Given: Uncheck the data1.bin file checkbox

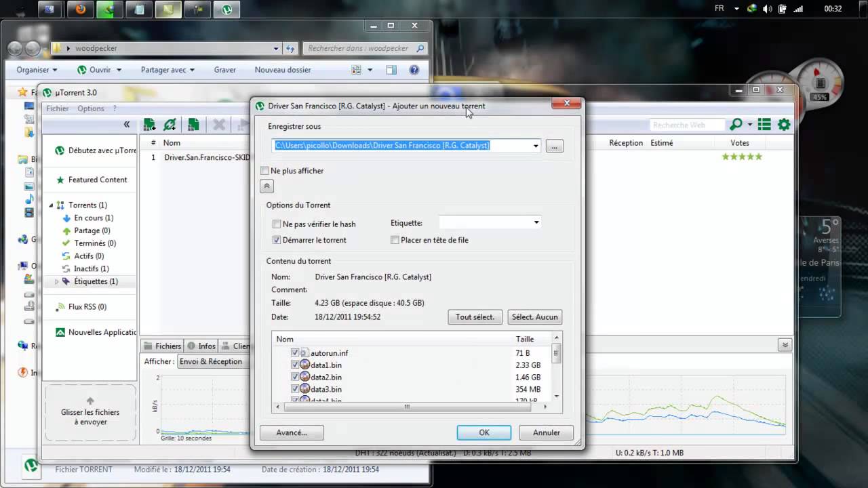Looking at the screenshot, I should [x=295, y=365].
